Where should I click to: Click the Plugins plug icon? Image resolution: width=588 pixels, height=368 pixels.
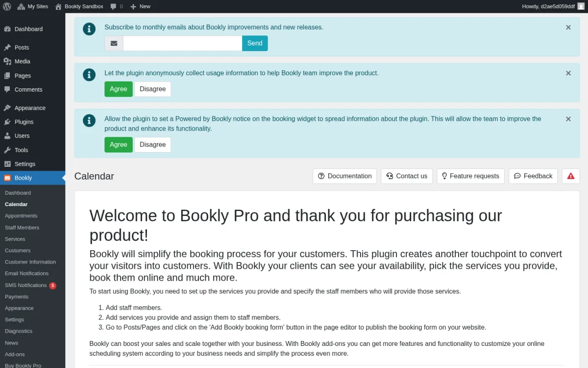click(7, 122)
